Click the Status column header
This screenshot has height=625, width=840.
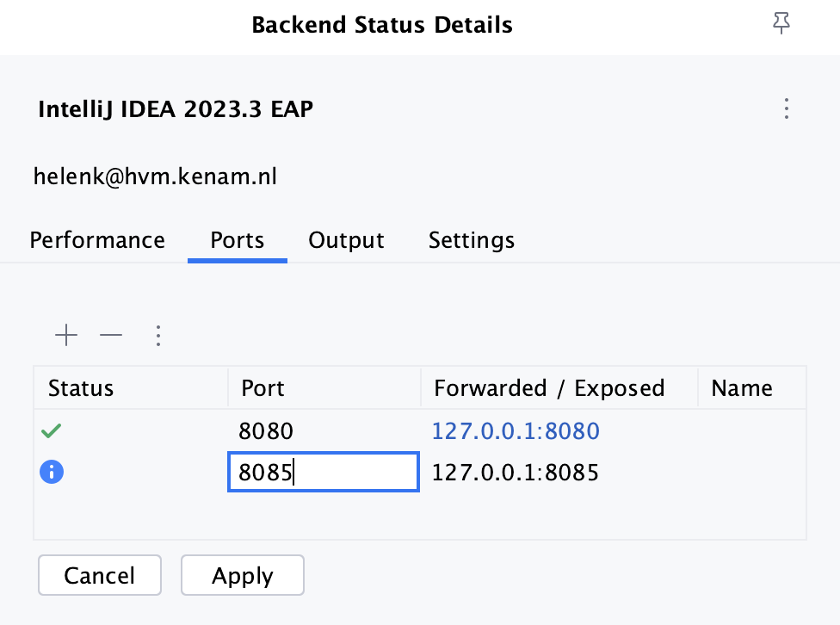(81, 388)
